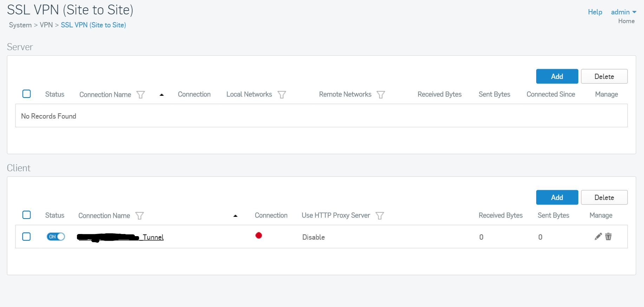The height and width of the screenshot is (307, 644).
Task: Open Use HTTP Proxy Server filter icon
Action: point(380,216)
